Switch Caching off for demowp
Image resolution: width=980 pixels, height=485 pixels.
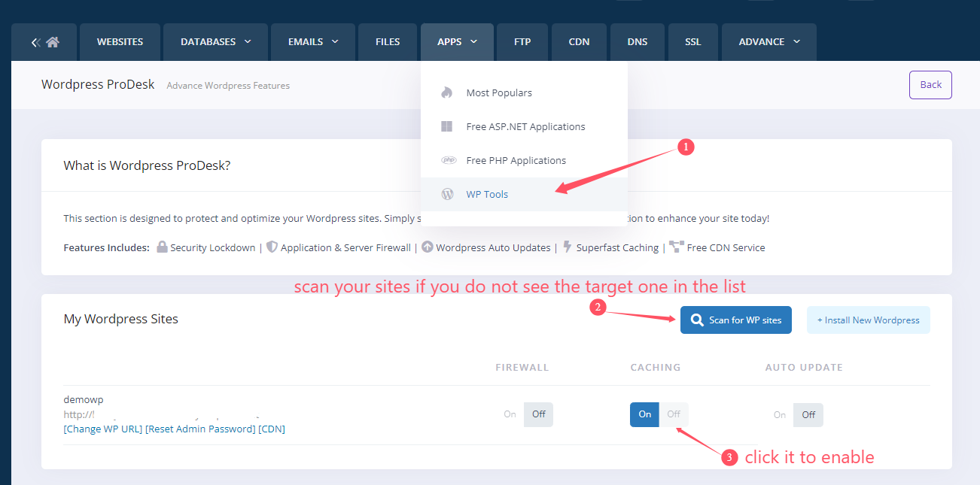(x=674, y=414)
